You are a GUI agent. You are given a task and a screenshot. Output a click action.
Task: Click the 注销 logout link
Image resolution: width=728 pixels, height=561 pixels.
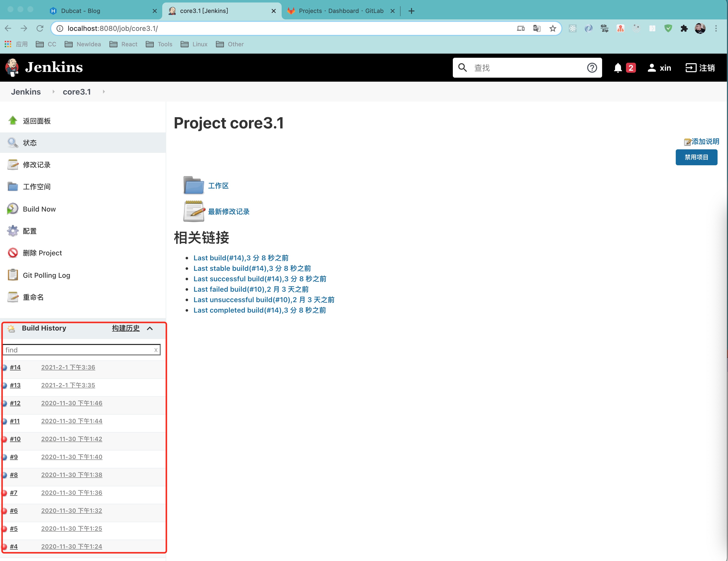coord(700,68)
